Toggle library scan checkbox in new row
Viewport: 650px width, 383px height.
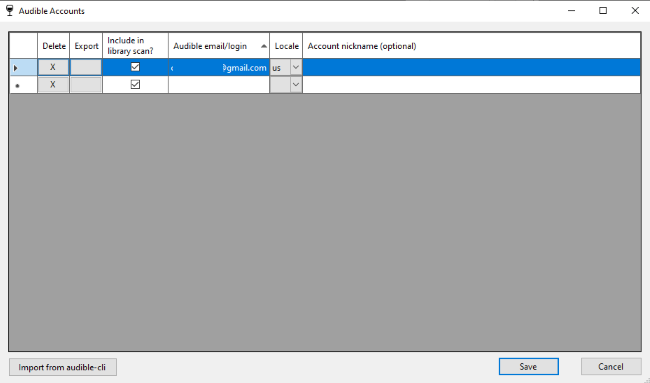(135, 84)
